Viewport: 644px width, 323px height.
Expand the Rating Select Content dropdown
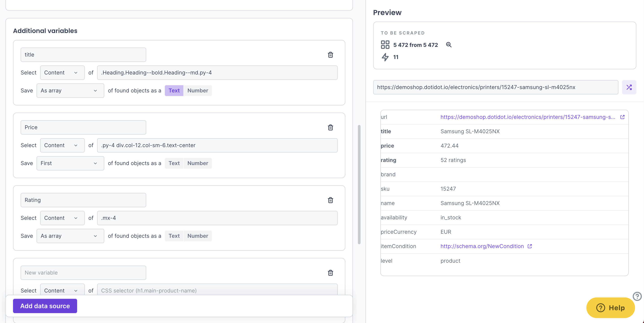coord(62,218)
